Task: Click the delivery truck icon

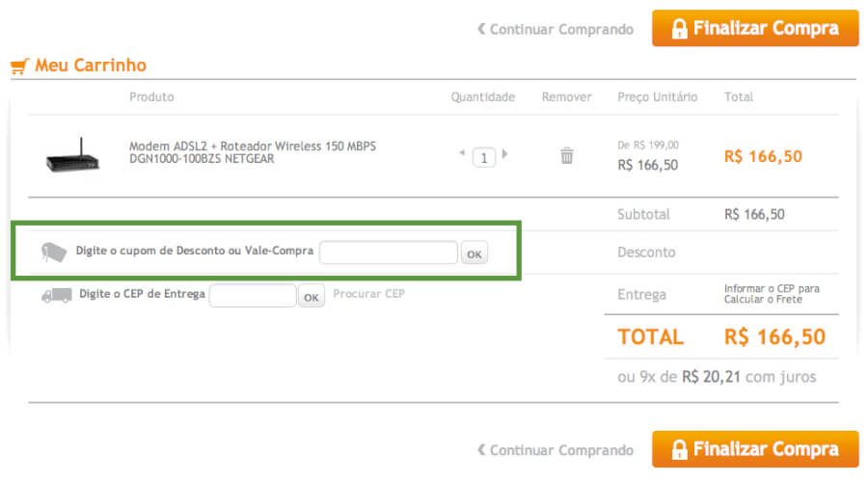Action: coord(56,296)
